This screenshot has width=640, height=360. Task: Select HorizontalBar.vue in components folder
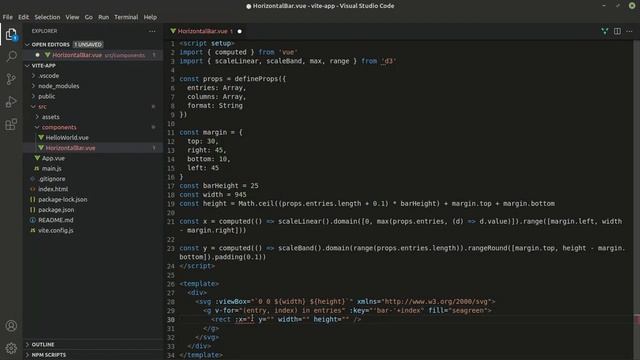tap(71, 148)
